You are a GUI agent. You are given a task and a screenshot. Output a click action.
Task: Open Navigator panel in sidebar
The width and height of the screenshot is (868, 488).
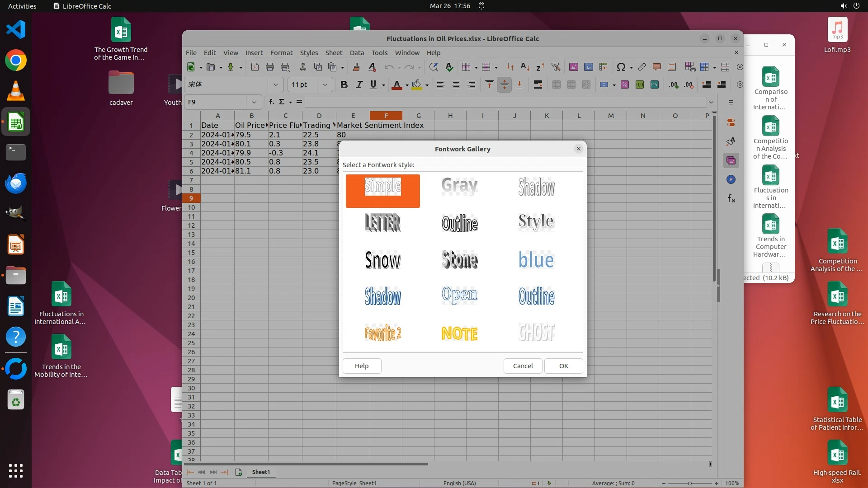(x=731, y=179)
